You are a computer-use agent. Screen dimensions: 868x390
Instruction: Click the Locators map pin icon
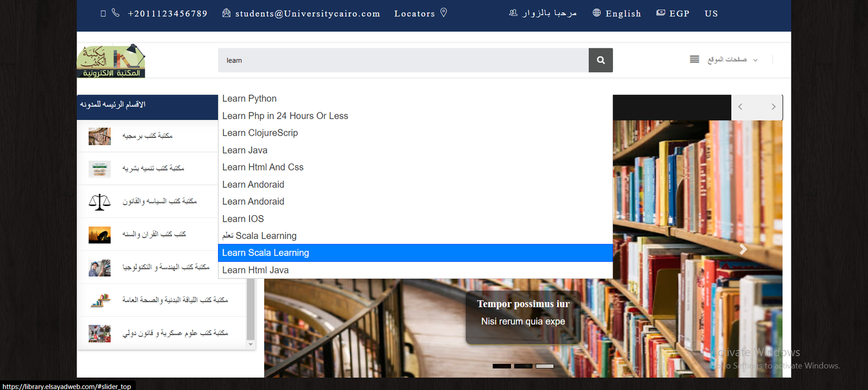(443, 12)
